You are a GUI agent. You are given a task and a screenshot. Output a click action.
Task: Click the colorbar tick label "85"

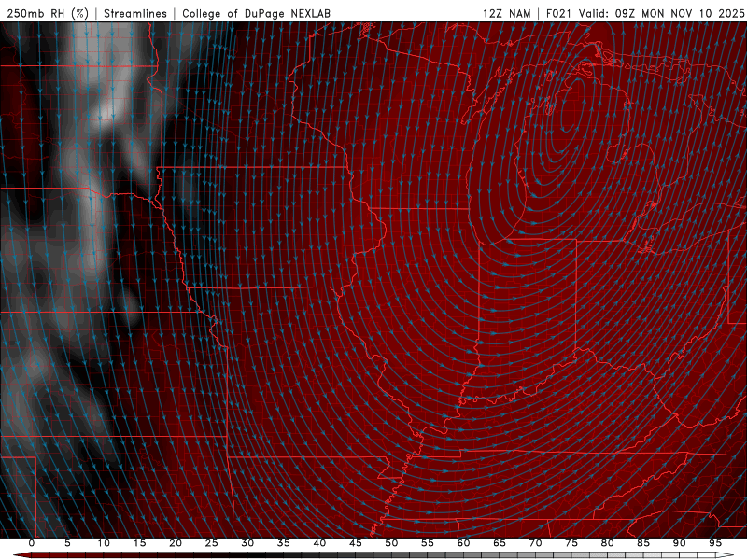click(643, 543)
